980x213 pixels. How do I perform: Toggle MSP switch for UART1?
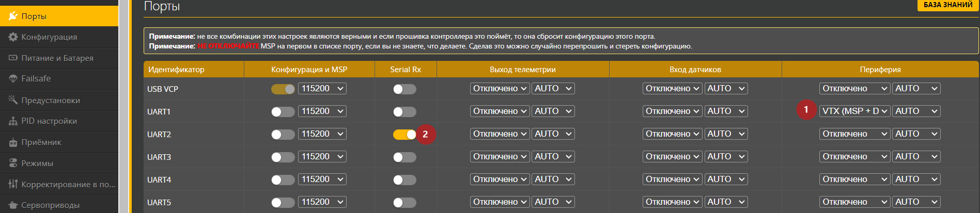[x=283, y=112]
